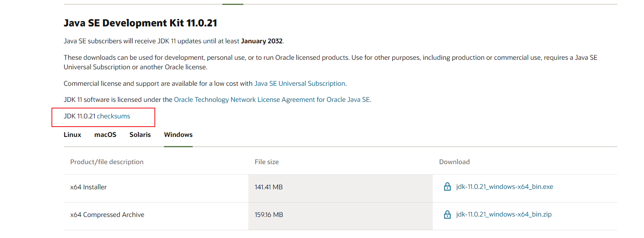Select the Solaris tab
The width and height of the screenshot is (644, 238).
click(140, 135)
